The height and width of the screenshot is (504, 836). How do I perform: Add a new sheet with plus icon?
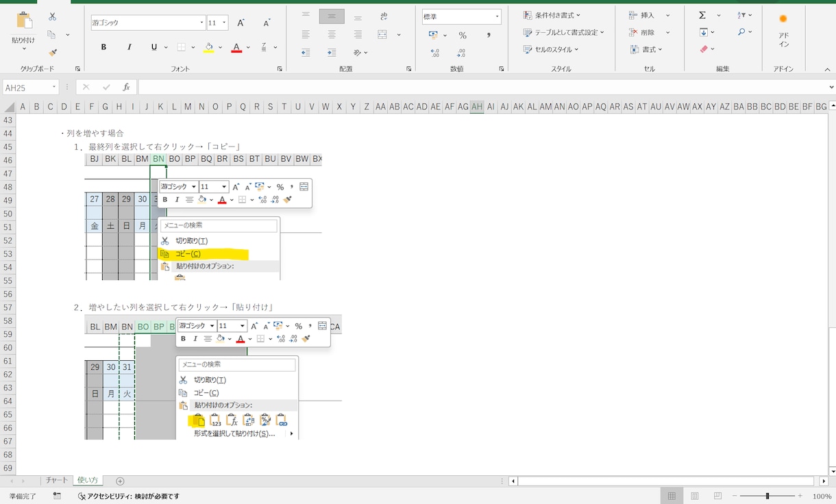click(120, 481)
